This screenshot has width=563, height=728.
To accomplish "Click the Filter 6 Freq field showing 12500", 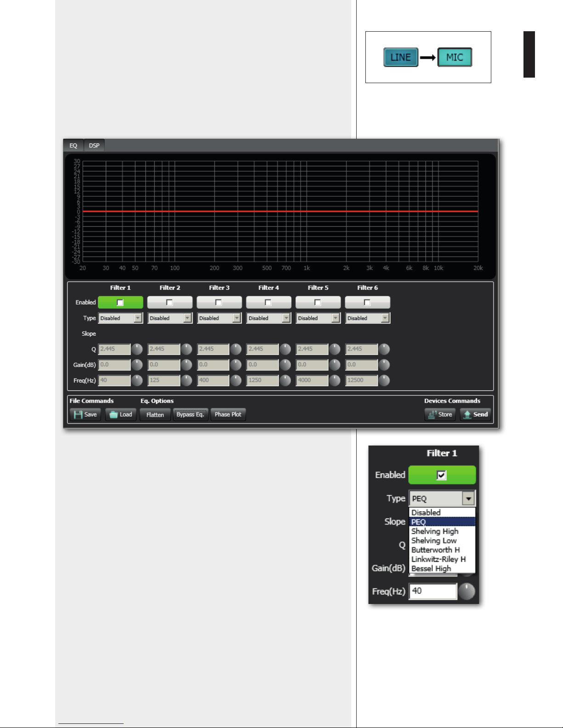I will point(362,380).
